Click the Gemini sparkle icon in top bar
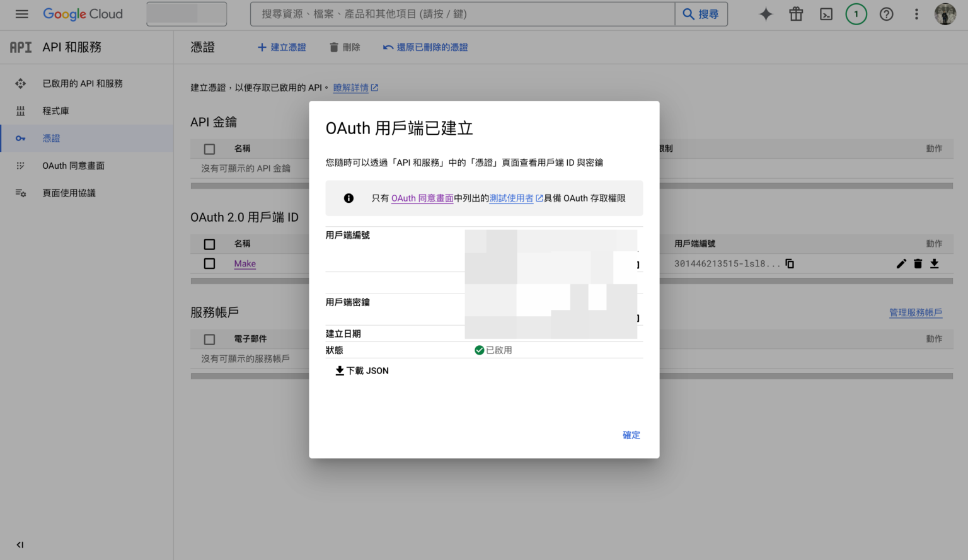 tap(765, 14)
